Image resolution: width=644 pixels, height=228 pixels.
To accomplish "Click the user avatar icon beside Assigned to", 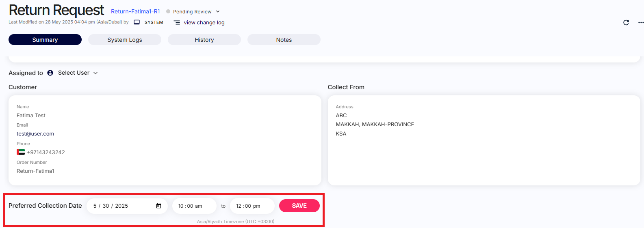I will coord(50,73).
